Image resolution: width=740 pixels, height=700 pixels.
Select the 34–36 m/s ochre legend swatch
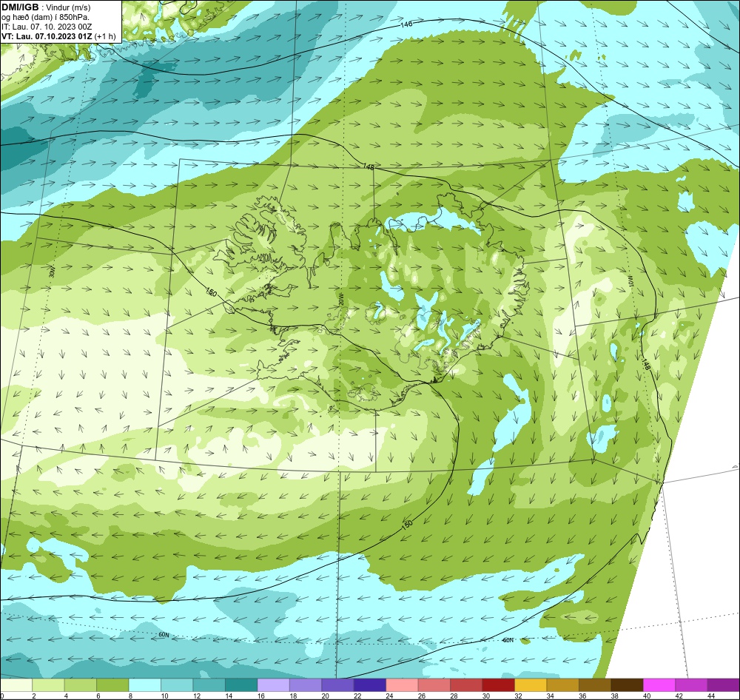click(562, 684)
